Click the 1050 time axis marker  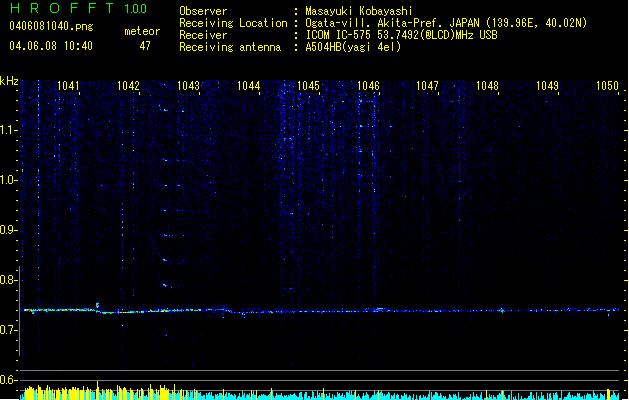(x=607, y=86)
